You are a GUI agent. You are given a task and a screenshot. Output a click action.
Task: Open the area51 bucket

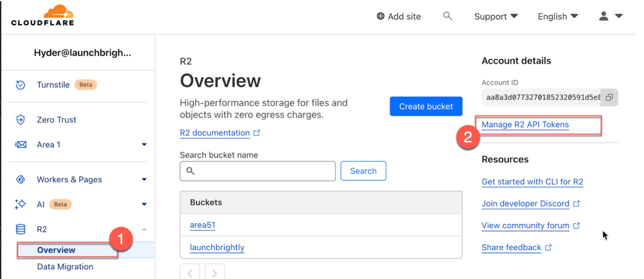point(203,225)
